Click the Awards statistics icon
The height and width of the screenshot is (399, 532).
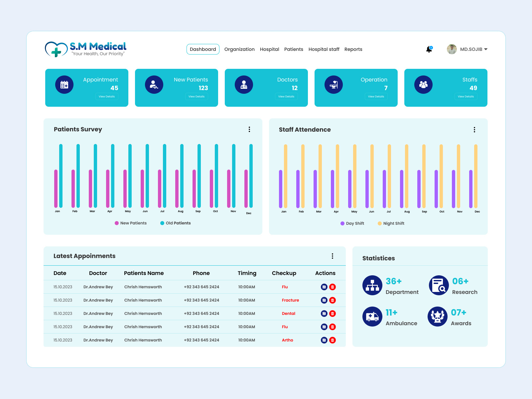tap(438, 317)
